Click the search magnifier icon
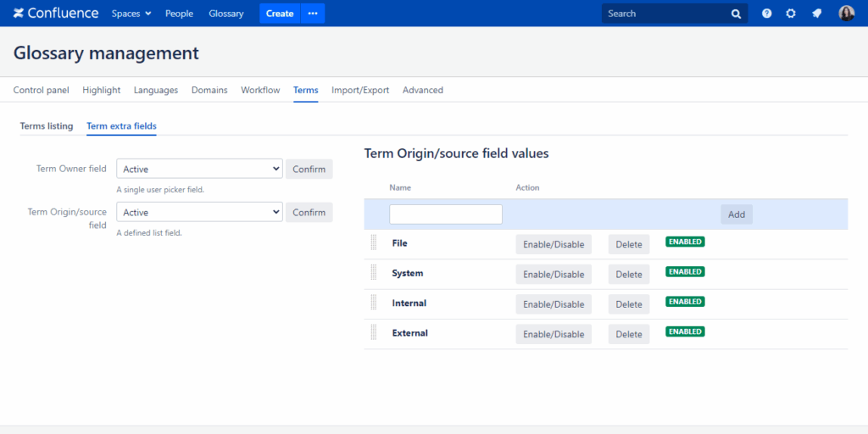Screen dimensions: 868x434 736,14
